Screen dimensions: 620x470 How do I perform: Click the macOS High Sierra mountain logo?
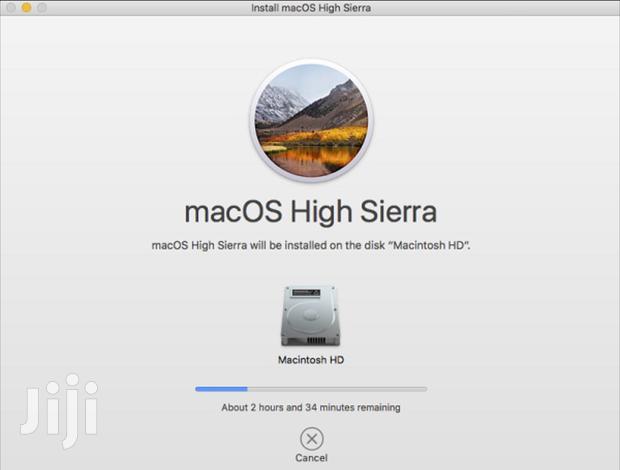coord(311,121)
